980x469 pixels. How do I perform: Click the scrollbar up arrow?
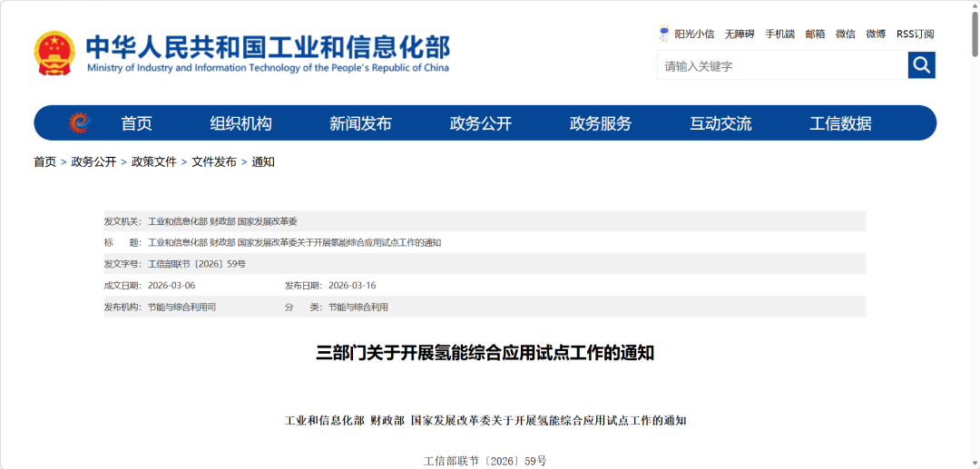[974, 6]
